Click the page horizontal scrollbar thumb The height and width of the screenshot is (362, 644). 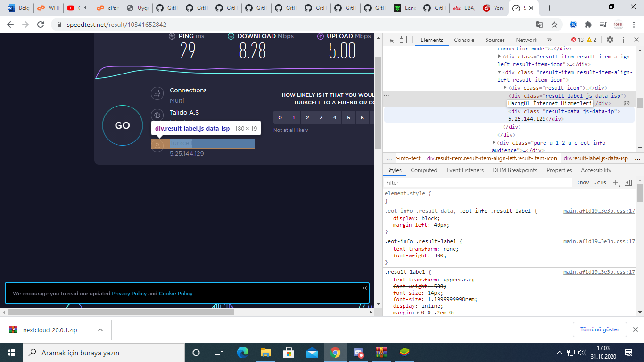[x=121, y=312]
